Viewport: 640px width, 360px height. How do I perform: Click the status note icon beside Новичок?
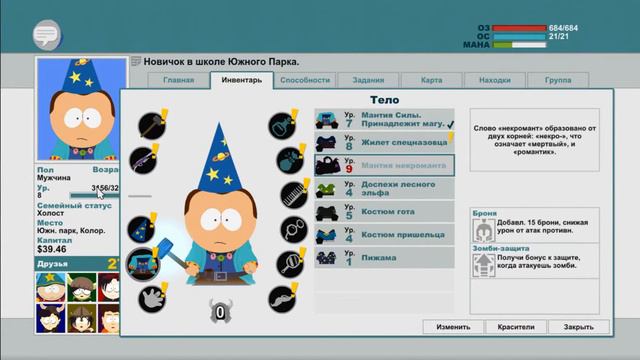(x=136, y=62)
